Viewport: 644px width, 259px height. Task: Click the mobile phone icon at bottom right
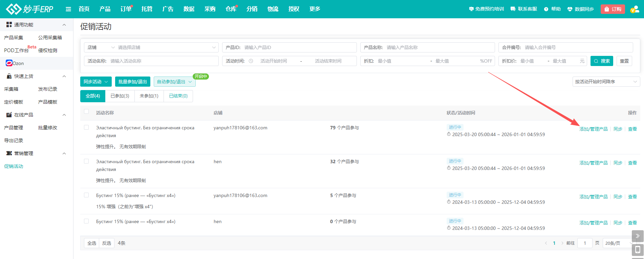[x=637, y=250]
